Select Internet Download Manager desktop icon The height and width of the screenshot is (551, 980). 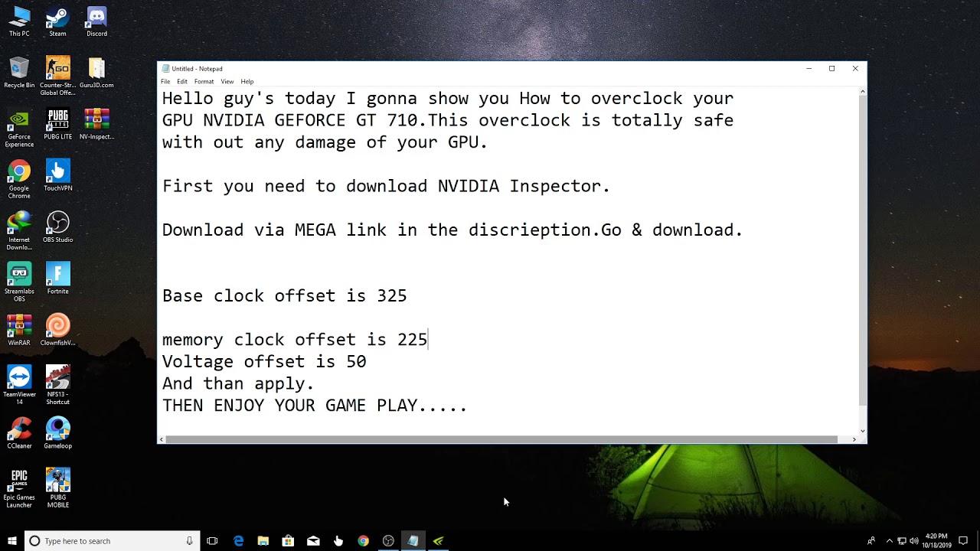pos(19,230)
